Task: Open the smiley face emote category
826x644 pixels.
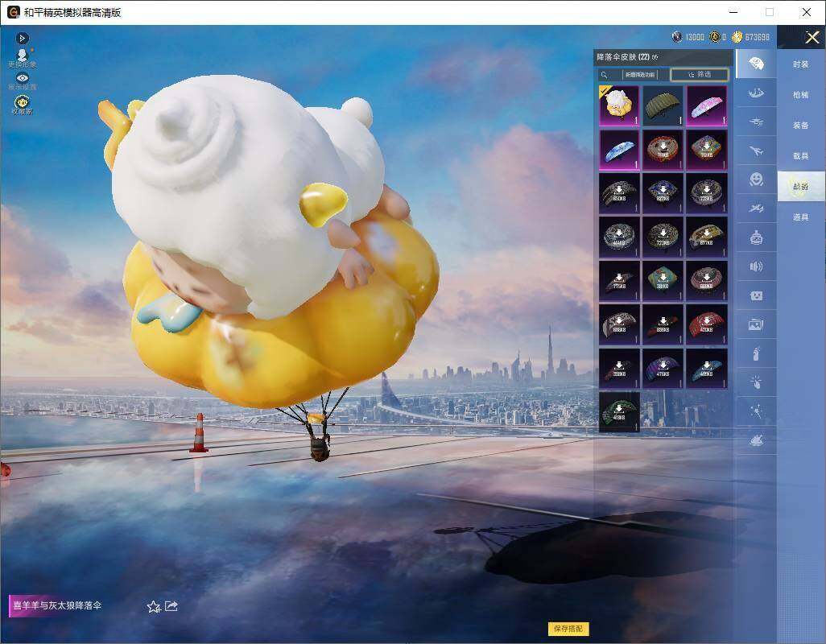Action: tap(756, 180)
